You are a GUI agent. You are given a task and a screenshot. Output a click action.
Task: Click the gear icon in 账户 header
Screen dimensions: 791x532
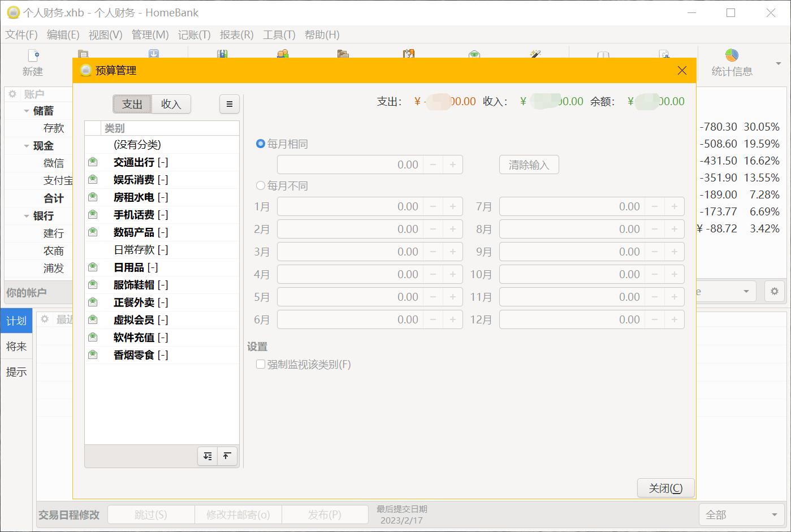pyautogui.click(x=12, y=94)
